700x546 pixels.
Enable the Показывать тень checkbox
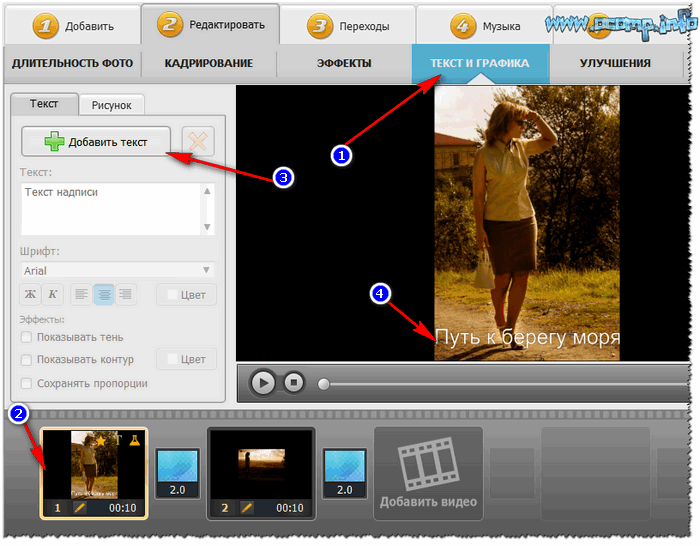[x=27, y=337]
